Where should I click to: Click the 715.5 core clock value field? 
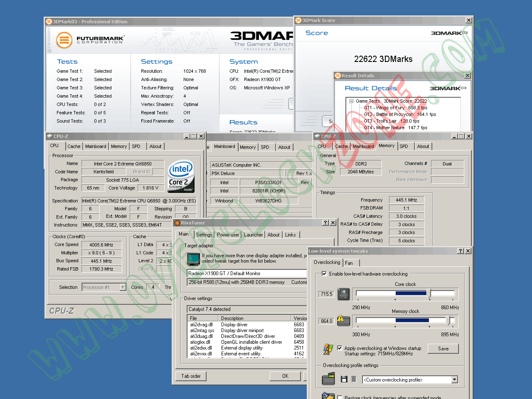327,294
